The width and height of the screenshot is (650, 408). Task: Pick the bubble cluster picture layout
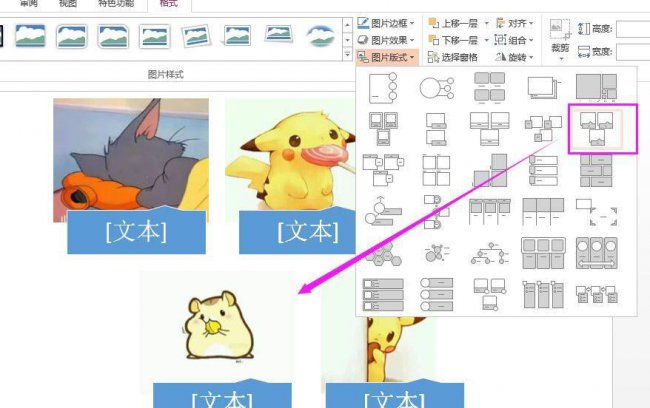[436, 253]
